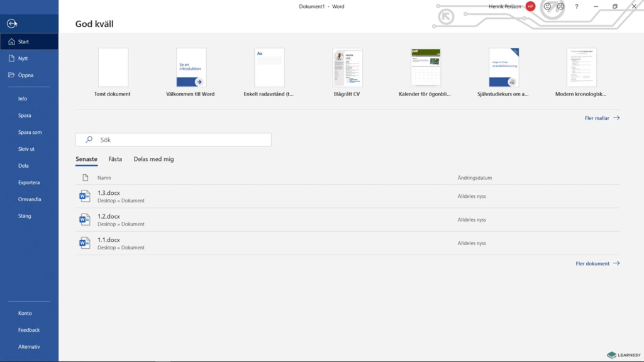Click the frowning face feedback icon
The width and height of the screenshot is (644, 362).
[x=560, y=6]
